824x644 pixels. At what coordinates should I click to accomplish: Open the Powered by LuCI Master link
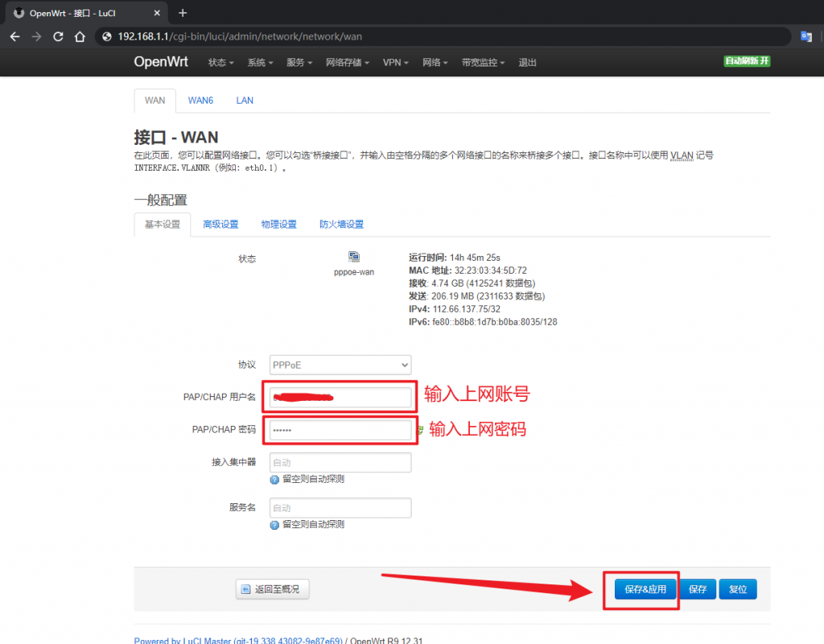238,640
